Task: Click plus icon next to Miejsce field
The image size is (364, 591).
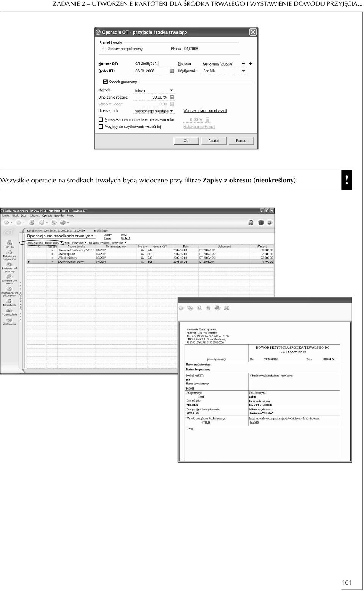Action: coord(251,64)
